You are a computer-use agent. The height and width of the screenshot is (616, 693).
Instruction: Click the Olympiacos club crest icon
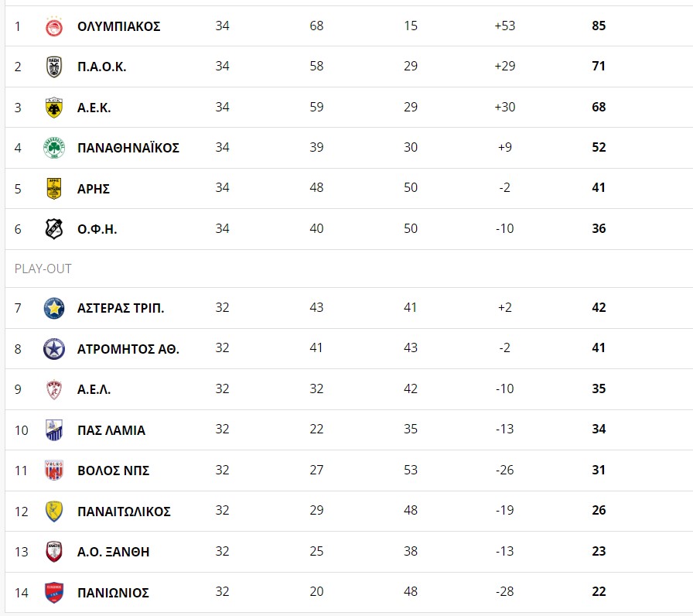coord(54,26)
